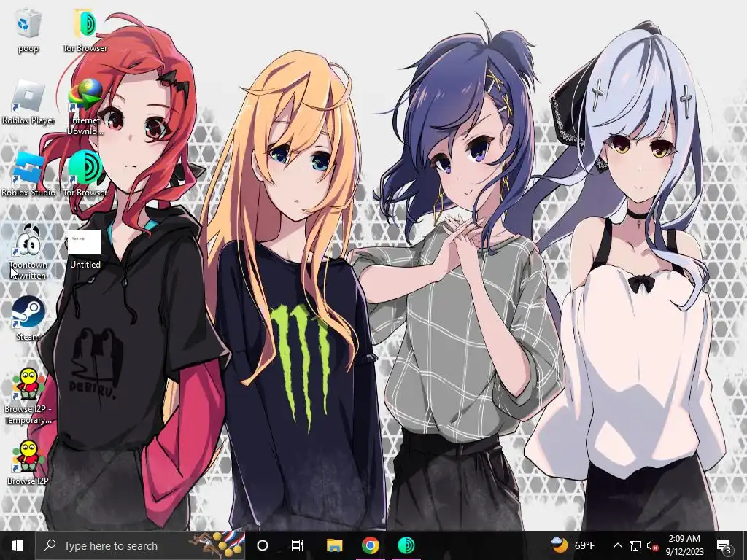
Task: Open the Windows Start menu
Action: (18, 545)
